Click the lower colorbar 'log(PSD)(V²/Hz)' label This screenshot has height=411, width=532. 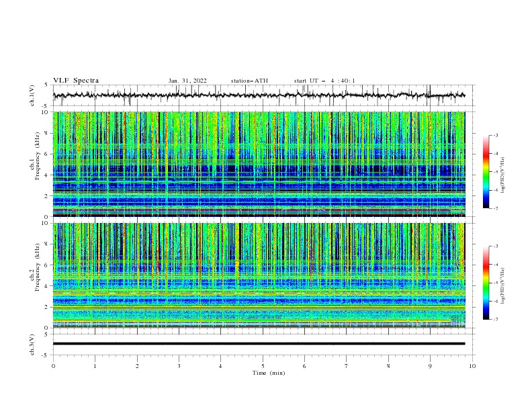[503, 286]
